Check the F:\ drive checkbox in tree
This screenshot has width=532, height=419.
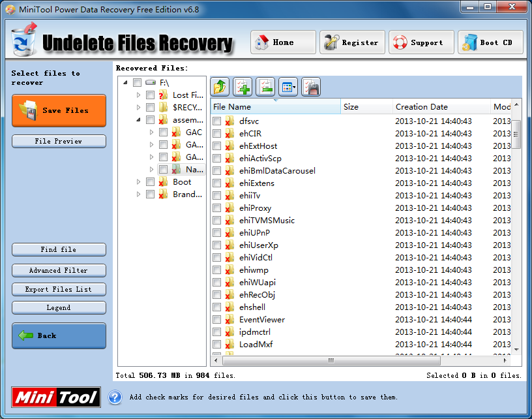[138, 82]
